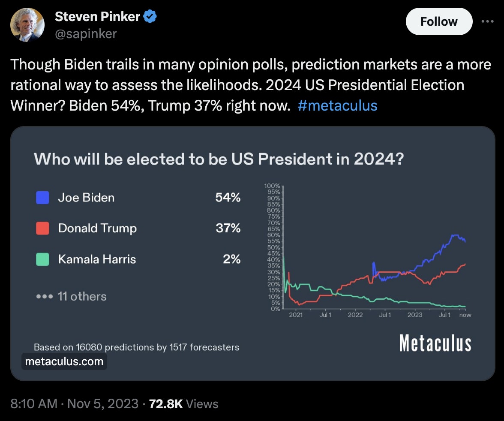Screen dimensions: 504x421
Task: Click the Follow button
Action: (438, 21)
